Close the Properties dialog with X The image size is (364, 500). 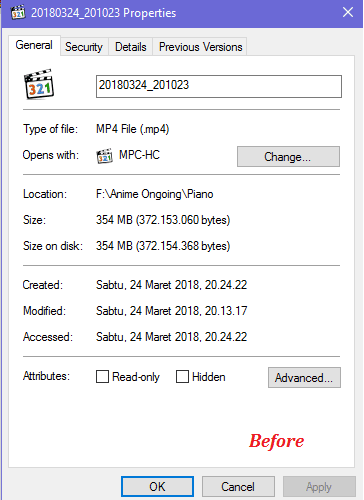coord(348,12)
